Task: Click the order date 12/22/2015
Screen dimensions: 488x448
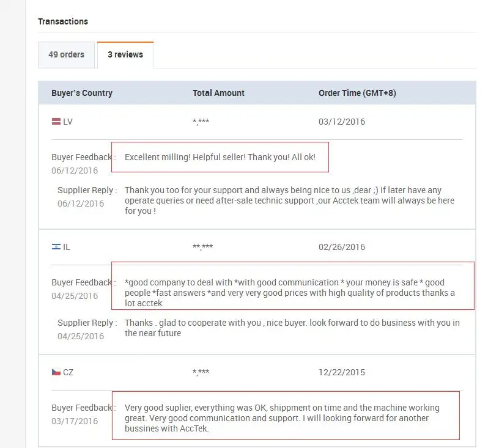Action: coord(342,372)
